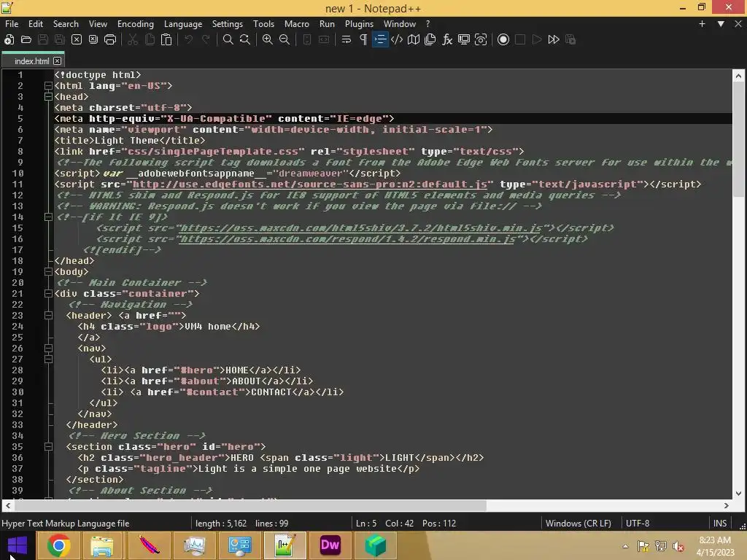Open the ? help menu

pos(427,24)
